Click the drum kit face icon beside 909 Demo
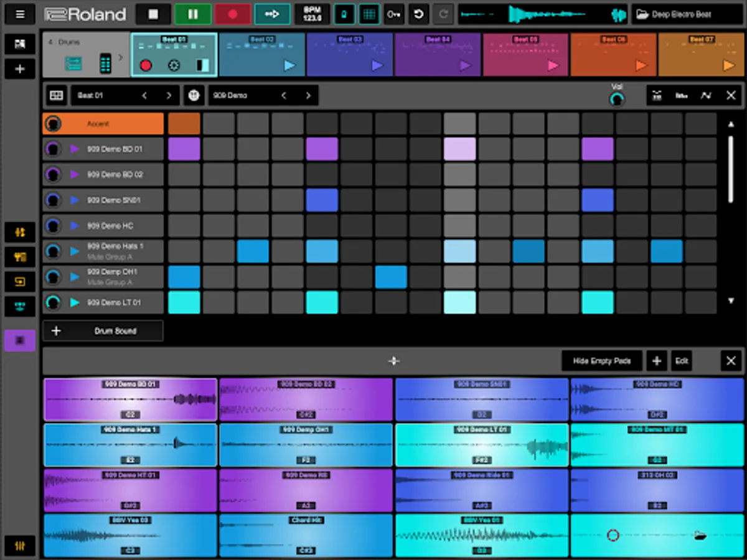 coord(194,95)
